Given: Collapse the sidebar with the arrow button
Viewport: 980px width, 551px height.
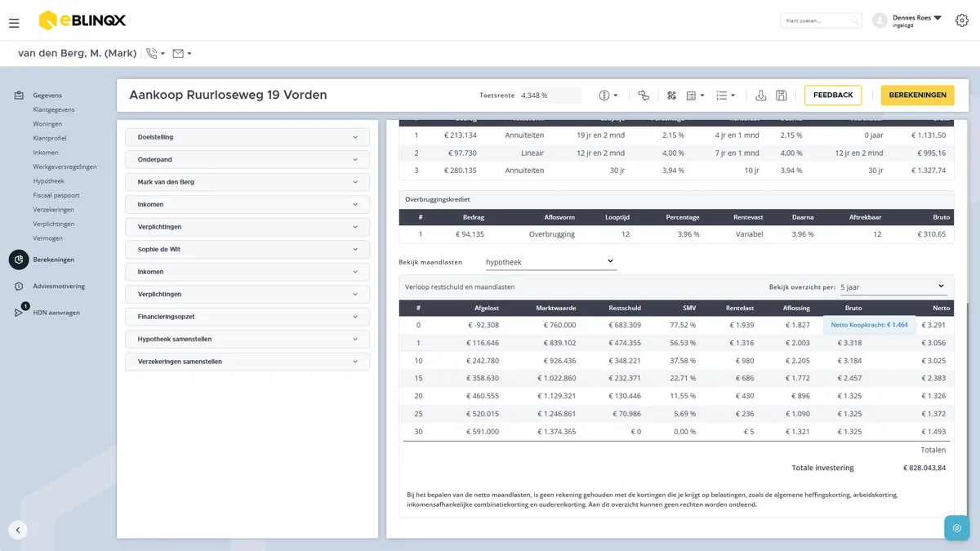Looking at the screenshot, I should [x=18, y=529].
